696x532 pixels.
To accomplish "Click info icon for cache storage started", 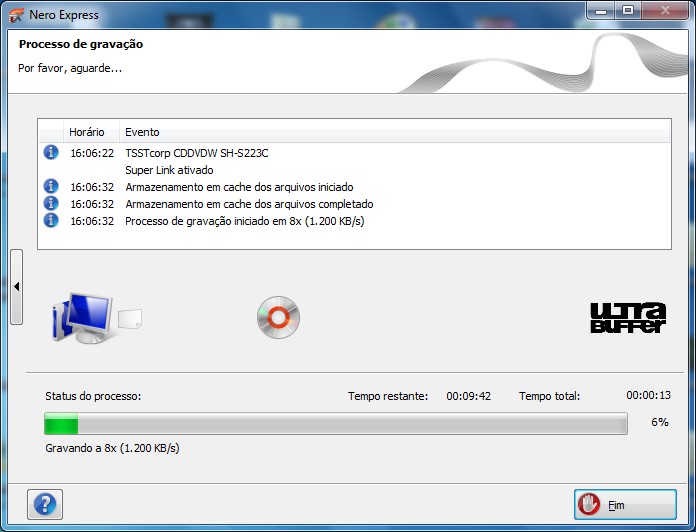I will click(51, 187).
